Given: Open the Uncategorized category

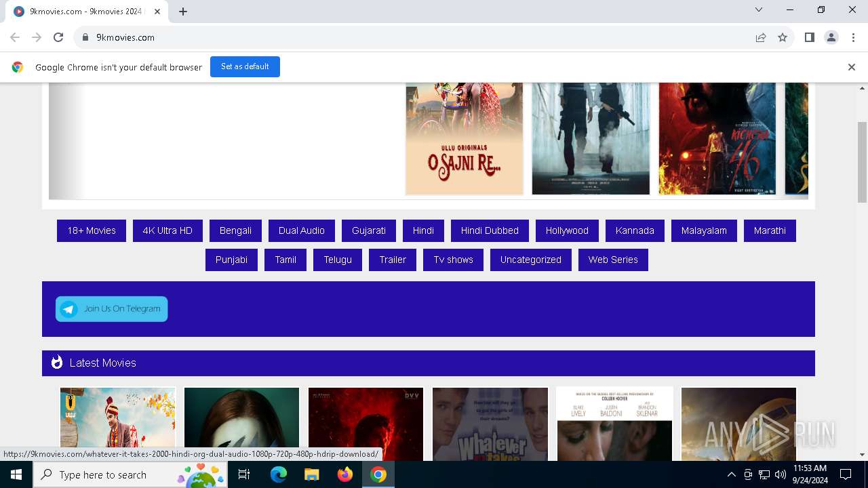Looking at the screenshot, I should point(531,260).
